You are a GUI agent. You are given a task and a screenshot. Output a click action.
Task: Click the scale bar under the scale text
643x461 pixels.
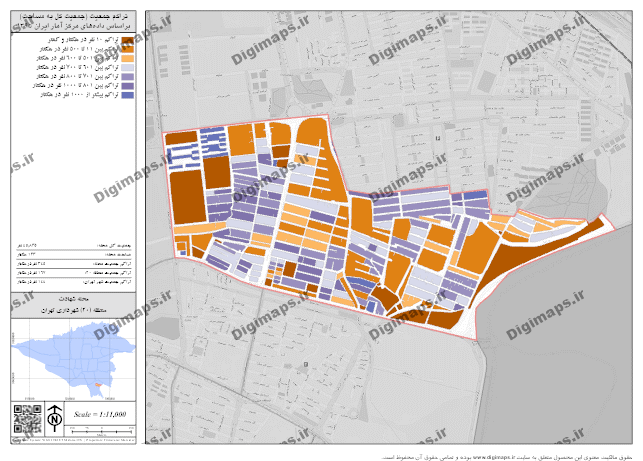(x=102, y=431)
